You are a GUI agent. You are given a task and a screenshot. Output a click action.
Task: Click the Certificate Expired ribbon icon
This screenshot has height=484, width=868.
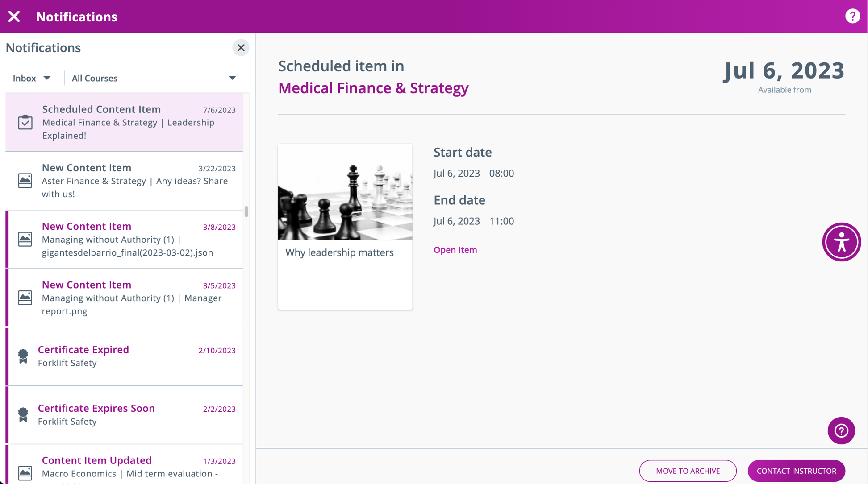click(23, 356)
